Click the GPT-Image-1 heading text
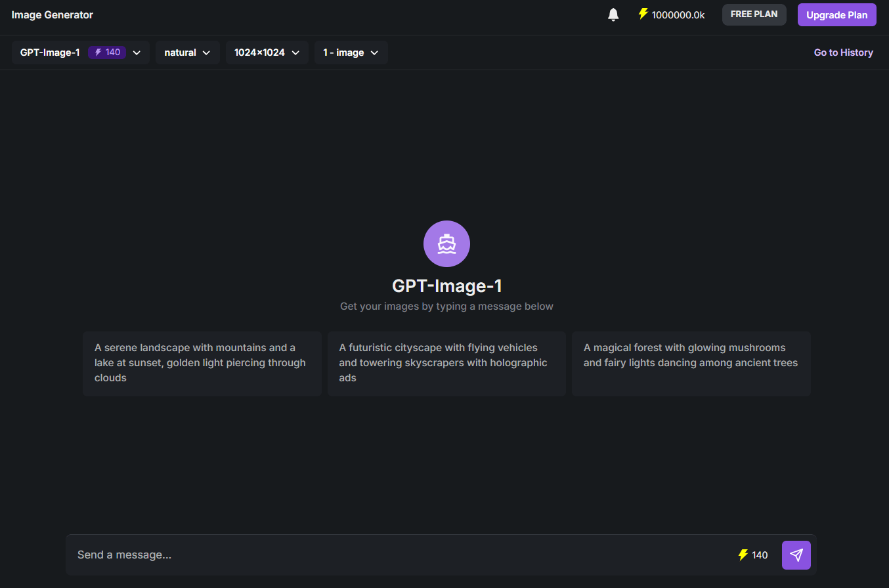Image resolution: width=889 pixels, height=588 pixels. [446, 285]
